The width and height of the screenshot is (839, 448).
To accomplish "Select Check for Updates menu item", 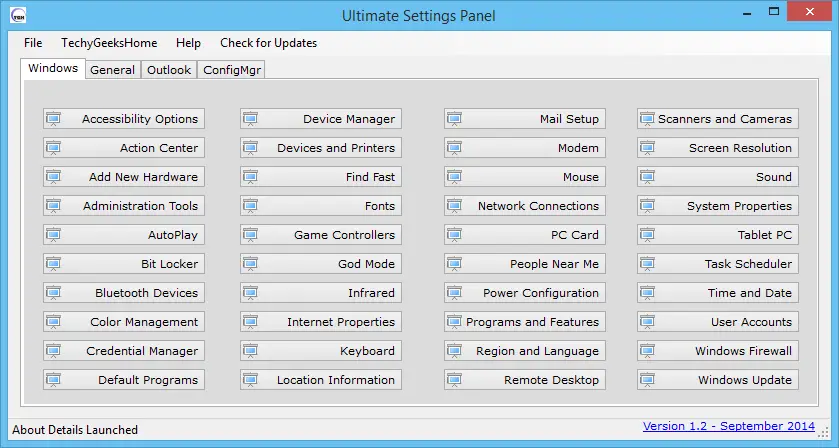I will (269, 43).
